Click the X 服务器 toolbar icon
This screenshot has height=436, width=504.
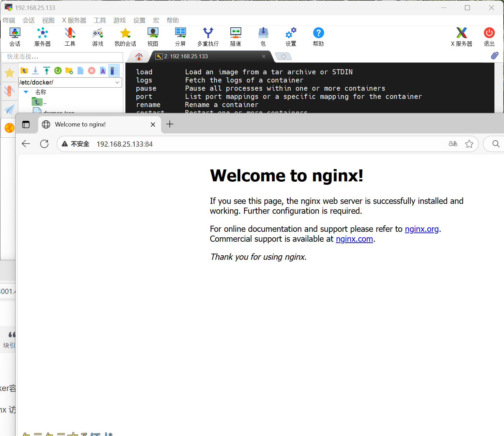pyautogui.click(x=461, y=37)
